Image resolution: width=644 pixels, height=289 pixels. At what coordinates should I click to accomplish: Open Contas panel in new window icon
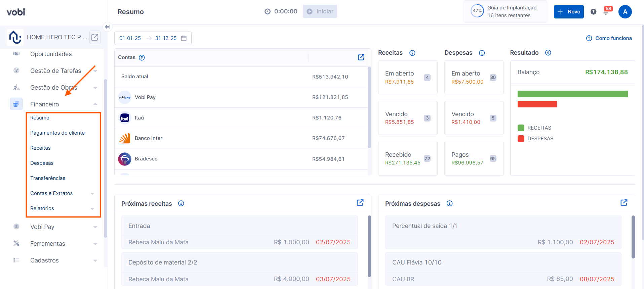(361, 57)
